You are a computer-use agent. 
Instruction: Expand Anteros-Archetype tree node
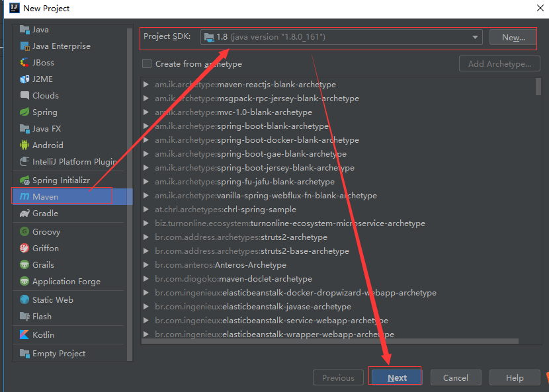[146, 265]
